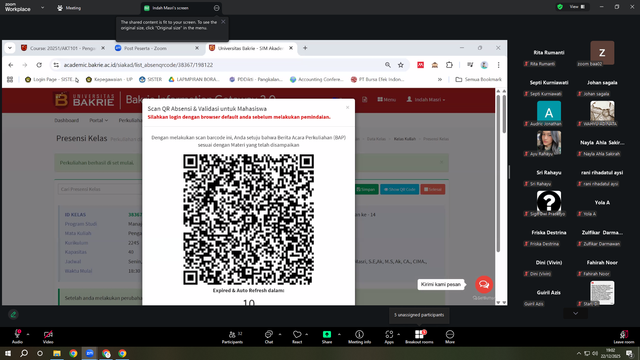
Task: Click the zoom magnifier icon in address bar
Action: [388, 65]
